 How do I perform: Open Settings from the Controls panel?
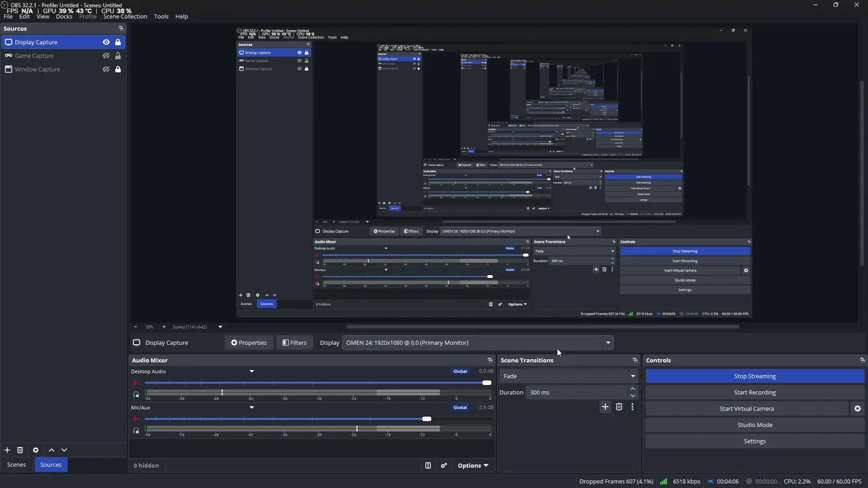pyautogui.click(x=755, y=441)
